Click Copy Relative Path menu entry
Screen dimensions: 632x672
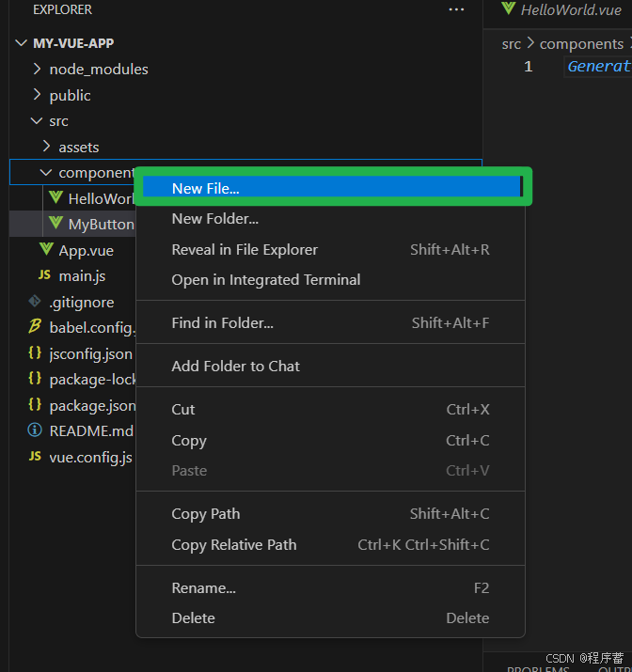click(x=233, y=545)
